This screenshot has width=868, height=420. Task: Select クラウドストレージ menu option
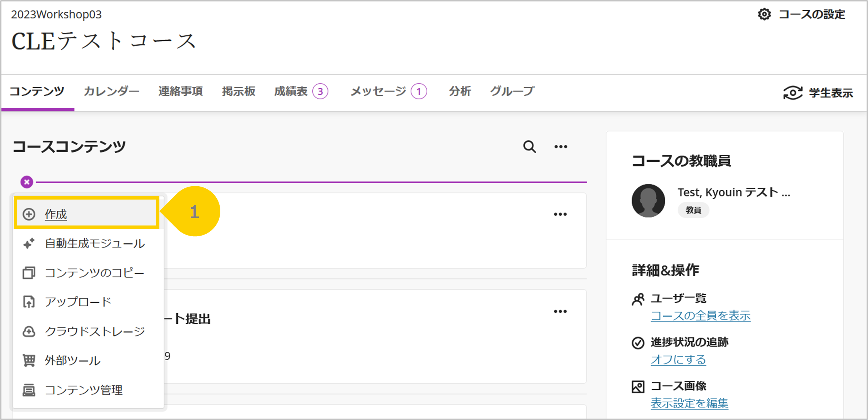(88, 331)
